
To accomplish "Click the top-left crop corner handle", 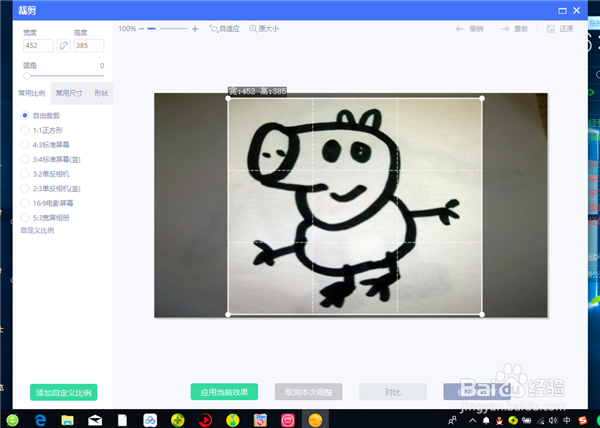I will (x=228, y=98).
